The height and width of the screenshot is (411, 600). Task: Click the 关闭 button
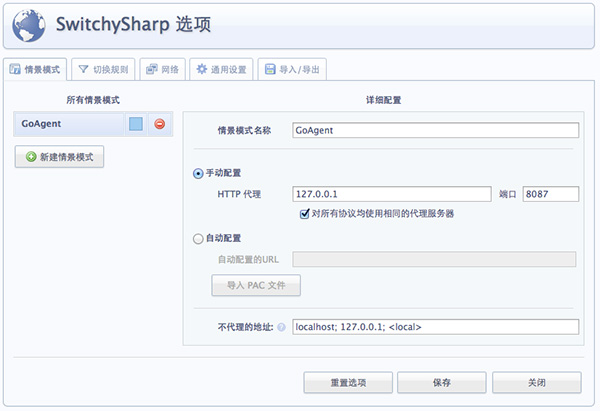[537, 382]
